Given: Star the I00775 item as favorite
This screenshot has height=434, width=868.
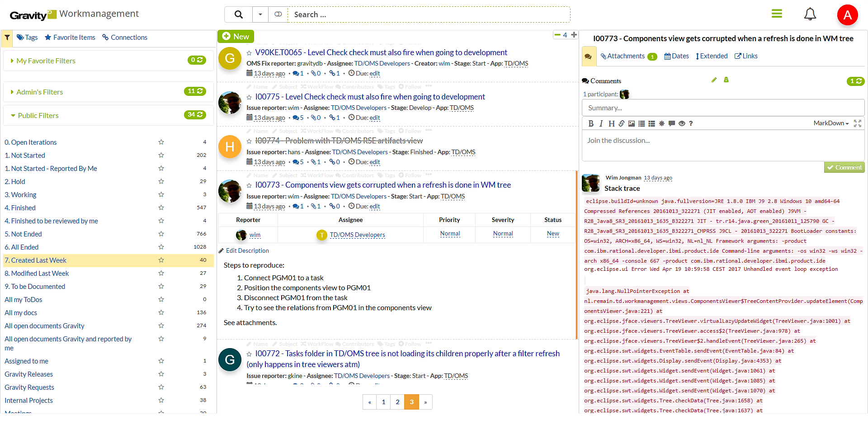Looking at the screenshot, I should (x=249, y=97).
